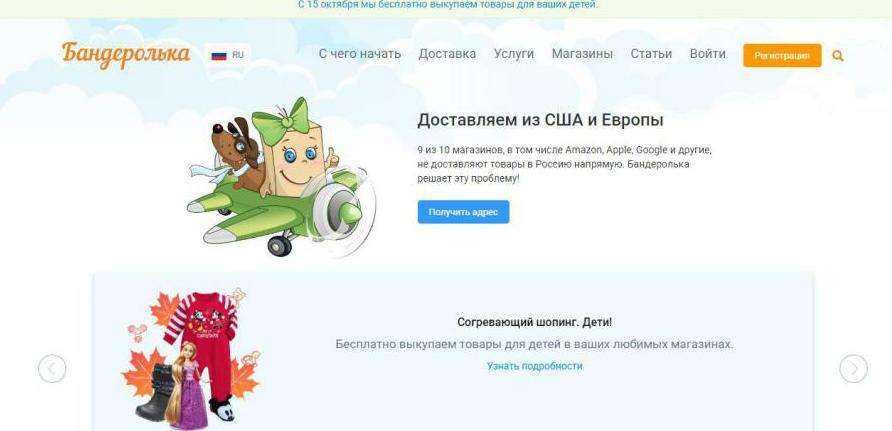
Task: Click the children's clothing promo image
Action: point(192,360)
